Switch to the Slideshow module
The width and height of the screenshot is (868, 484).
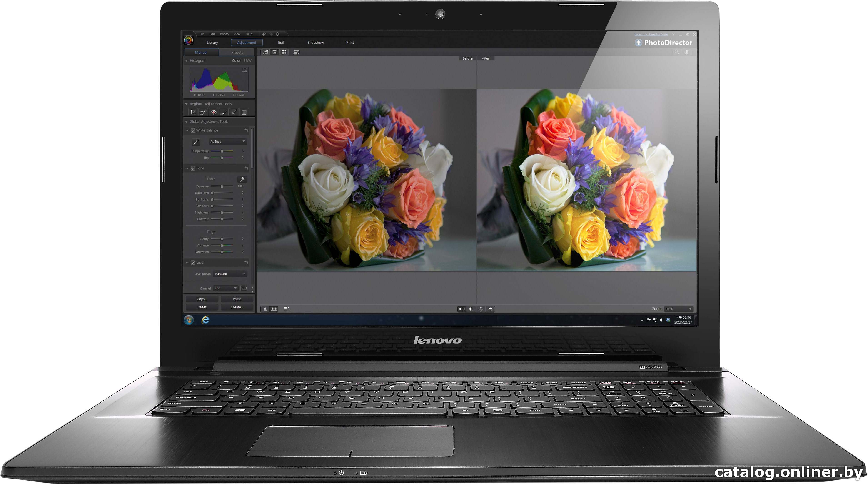point(315,43)
